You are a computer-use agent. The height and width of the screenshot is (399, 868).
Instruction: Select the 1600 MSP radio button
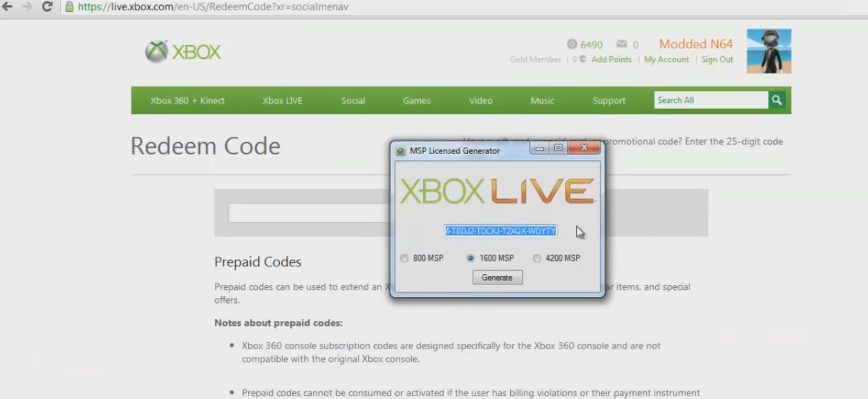[471, 258]
